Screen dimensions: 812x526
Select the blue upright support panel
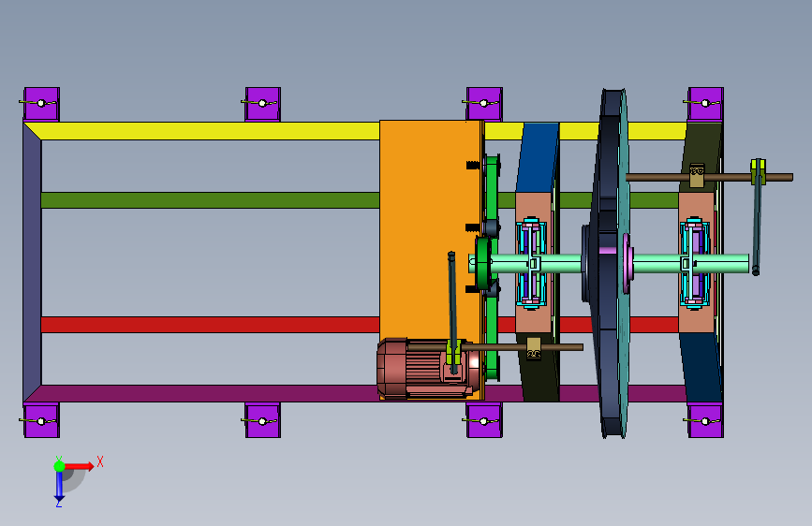(x=539, y=157)
